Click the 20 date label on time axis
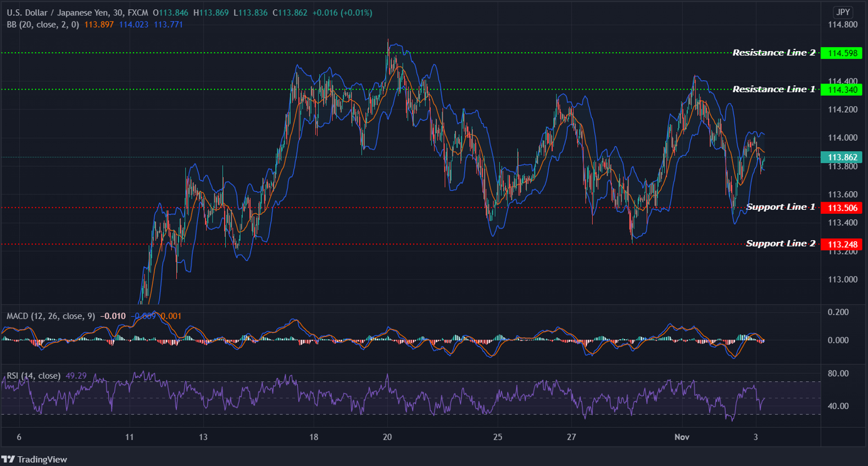 (387, 437)
